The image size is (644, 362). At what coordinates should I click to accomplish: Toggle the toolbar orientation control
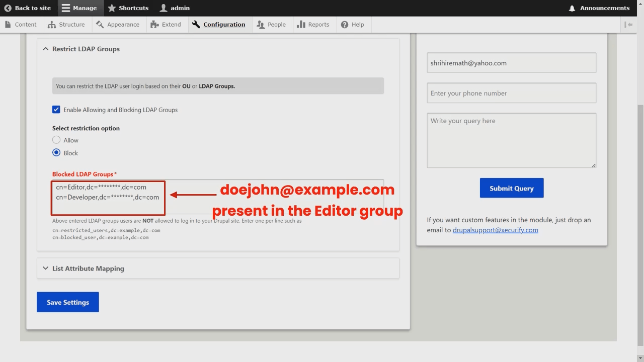[x=628, y=24]
